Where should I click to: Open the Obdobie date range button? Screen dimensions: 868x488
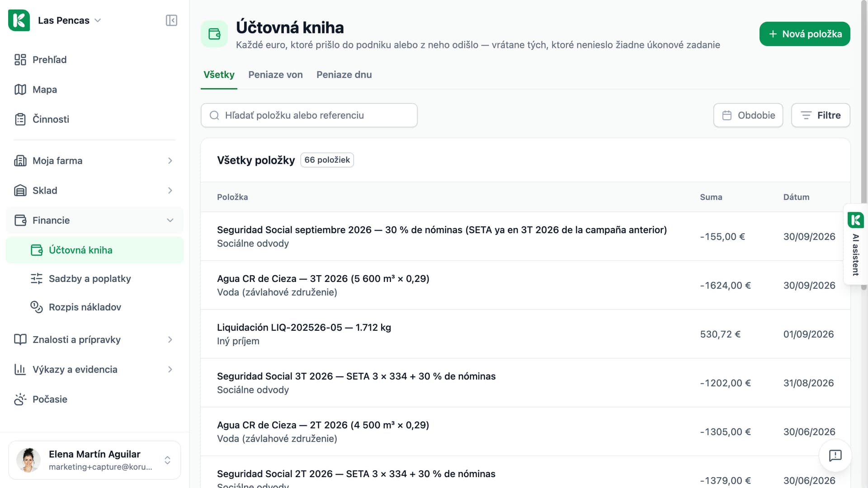(748, 115)
